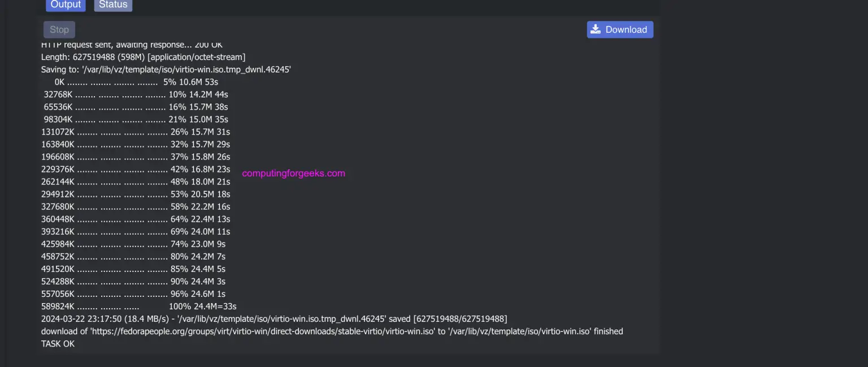Select the 327680K 58% 22.2M row
This screenshot has height=367, width=868.
(136, 206)
